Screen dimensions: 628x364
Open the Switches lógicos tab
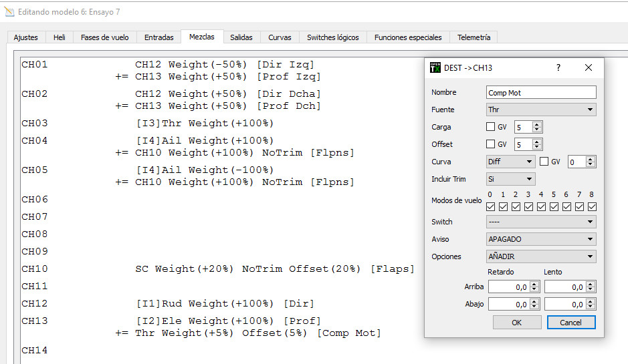pyautogui.click(x=332, y=37)
